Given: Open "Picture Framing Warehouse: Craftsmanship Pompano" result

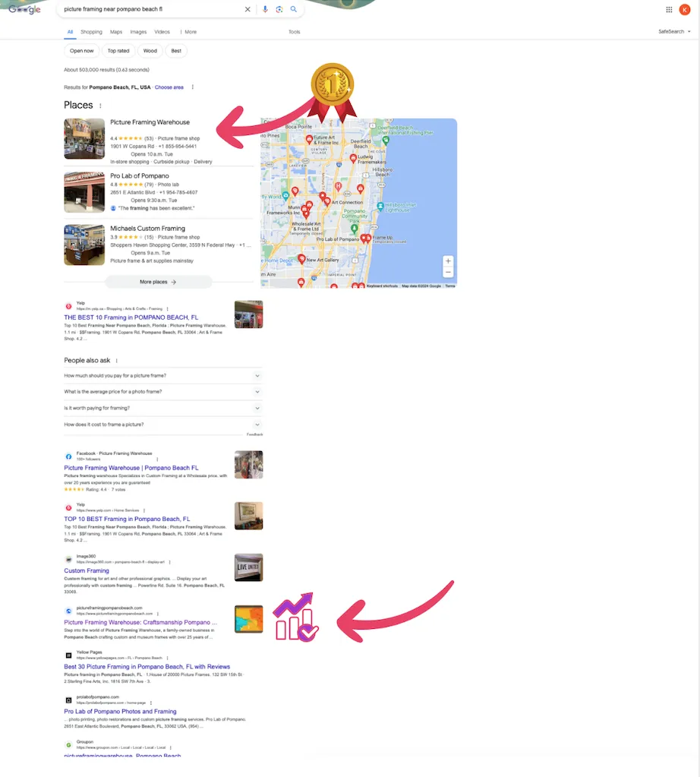Looking at the screenshot, I should (x=140, y=622).
